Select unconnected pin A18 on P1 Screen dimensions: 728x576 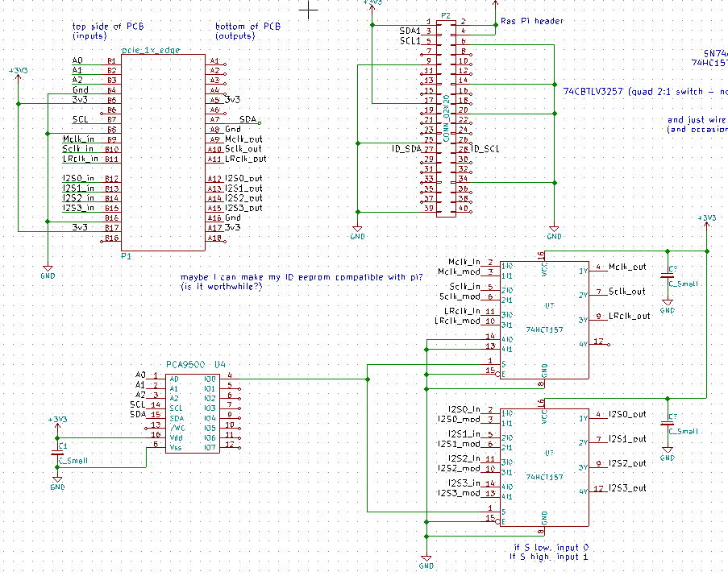[x=215, y=238]
